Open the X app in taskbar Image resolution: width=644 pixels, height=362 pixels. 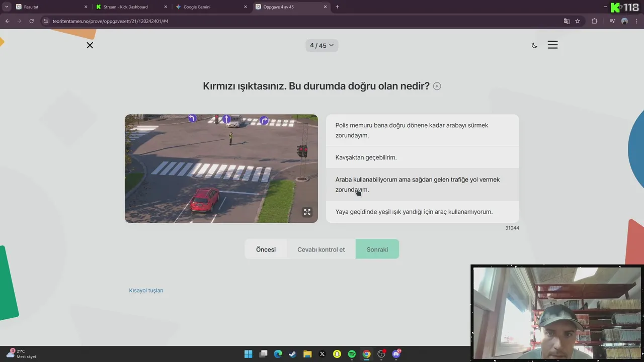322,354
